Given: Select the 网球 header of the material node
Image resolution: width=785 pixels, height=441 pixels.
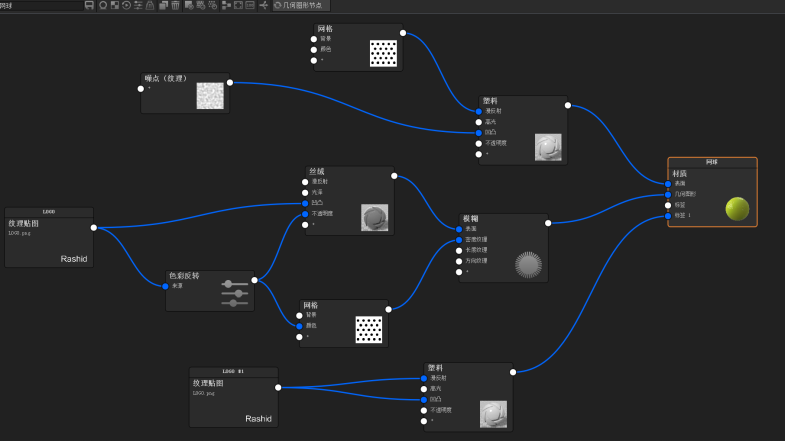Looking at the screenshot, I should (x=712, y=161).
